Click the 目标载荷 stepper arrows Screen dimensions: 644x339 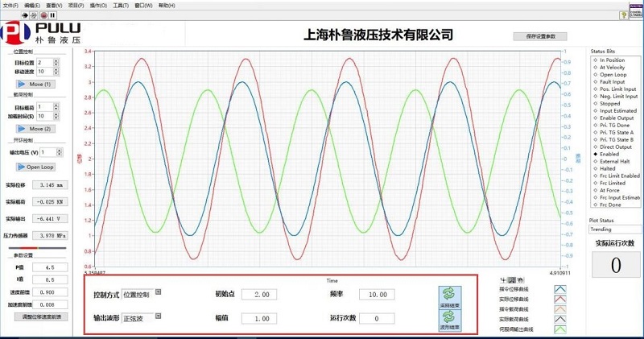click(x=56, y=107)
